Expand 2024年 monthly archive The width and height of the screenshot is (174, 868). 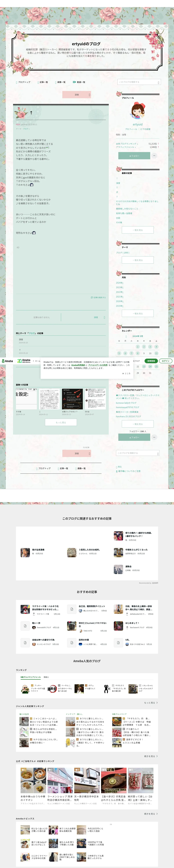(120, 283)
